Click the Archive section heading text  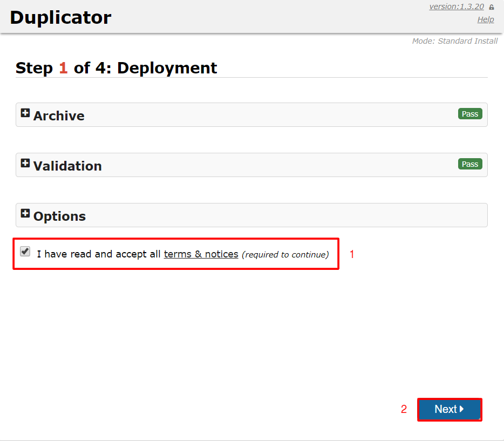[59, 116]
